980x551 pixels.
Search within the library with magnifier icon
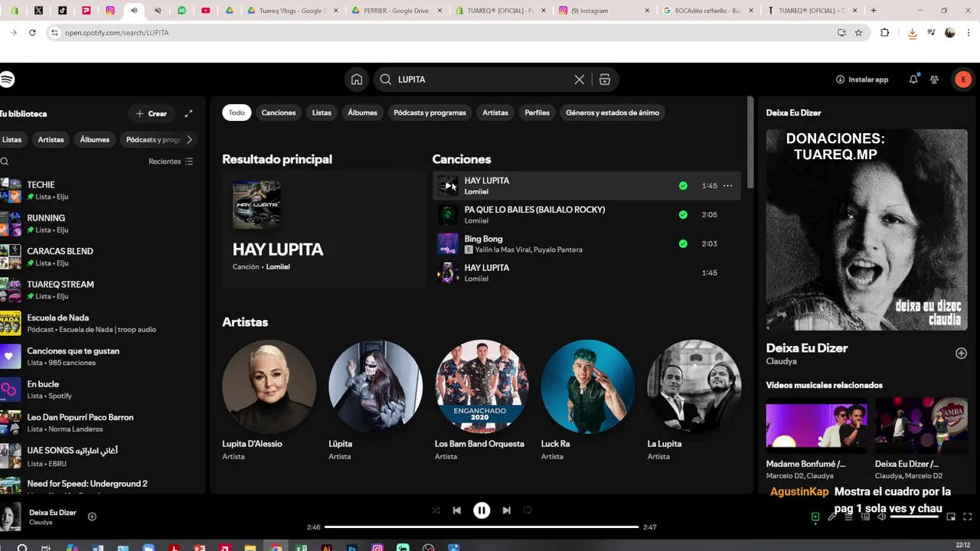(5, 161)
